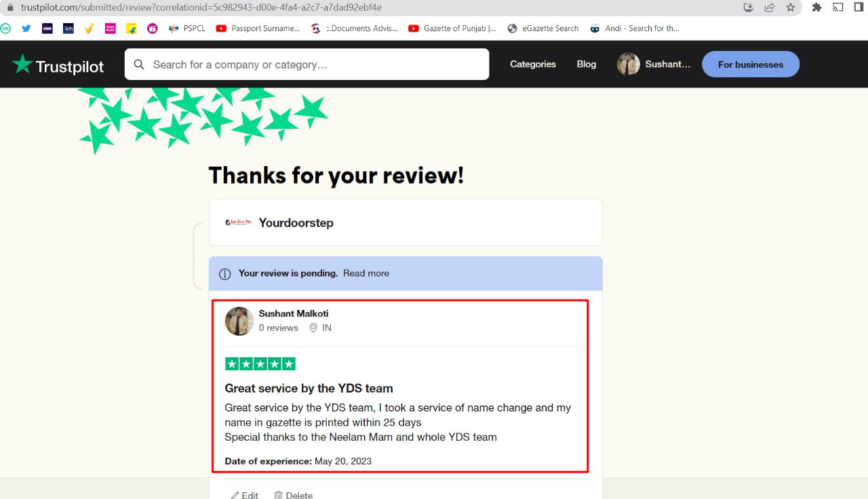
Task: Open the green 'cb' bookmark icon
Action: 5,28
